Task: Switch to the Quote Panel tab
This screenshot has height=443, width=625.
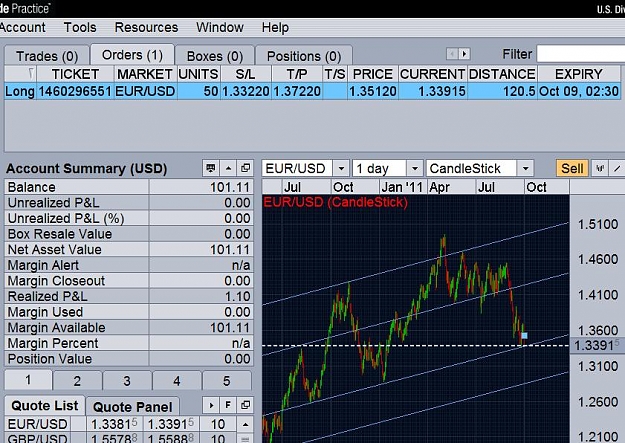Action: click(x=132, y=407)
